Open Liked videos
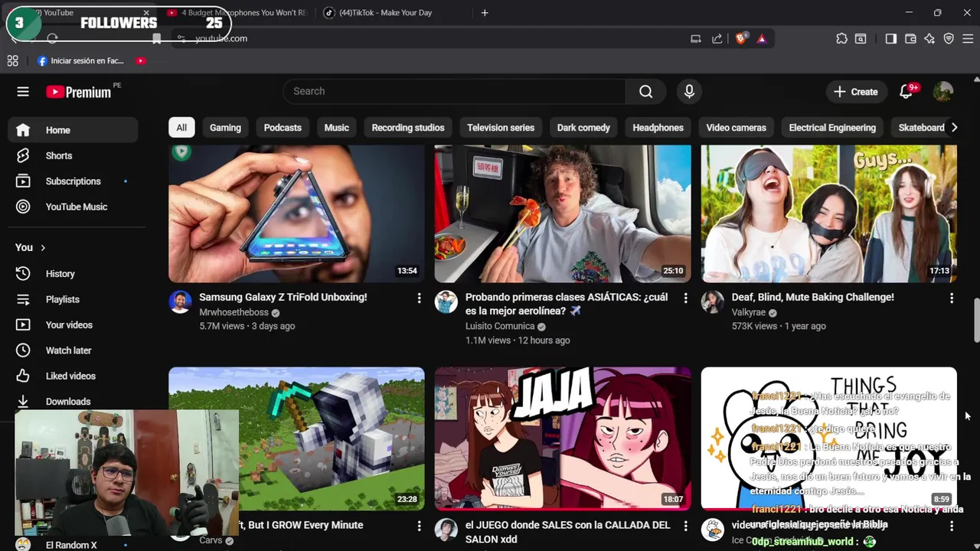Screen dimensions: 980x551 (73, 376)
